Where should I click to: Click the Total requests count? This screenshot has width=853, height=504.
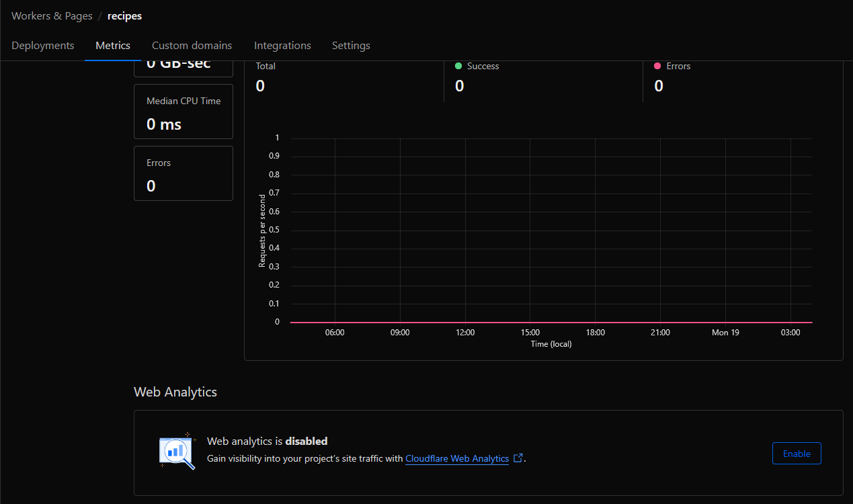pyautogui.click(x=260, y=86)
